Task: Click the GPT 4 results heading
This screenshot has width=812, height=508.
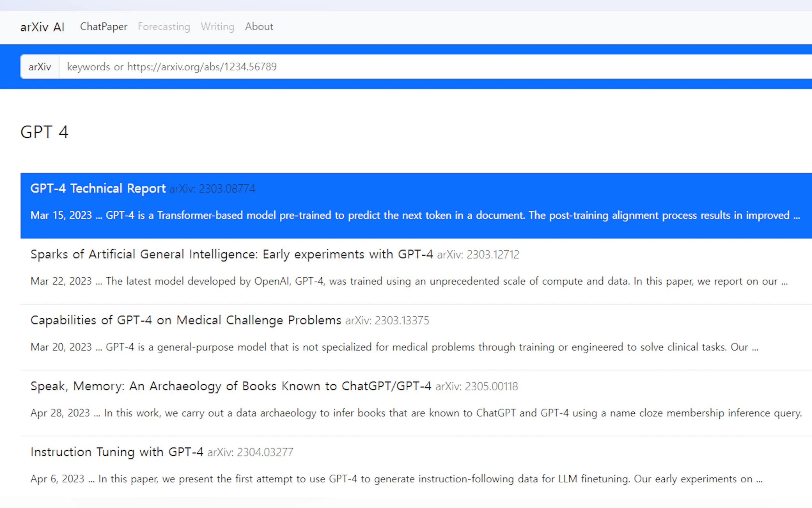Action: coord(44,132)
